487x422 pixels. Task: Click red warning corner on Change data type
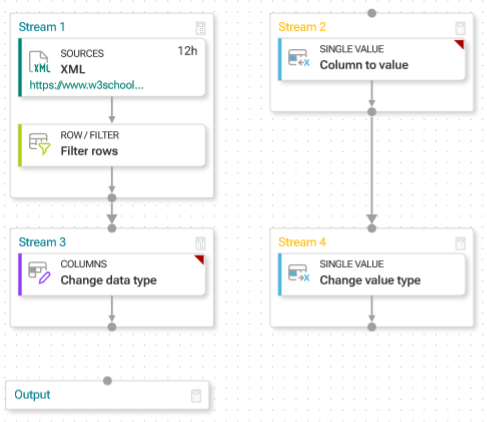(x=200, y=259)
